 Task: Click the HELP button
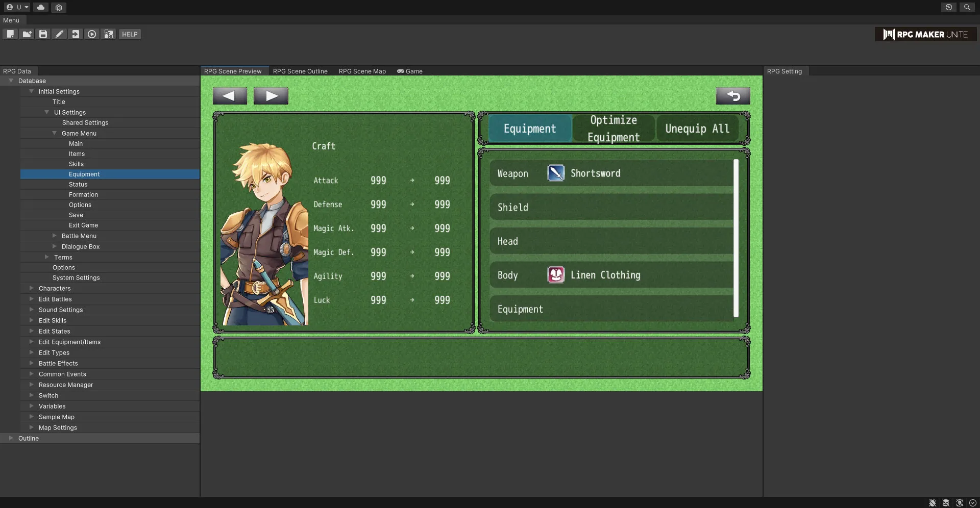130,34
